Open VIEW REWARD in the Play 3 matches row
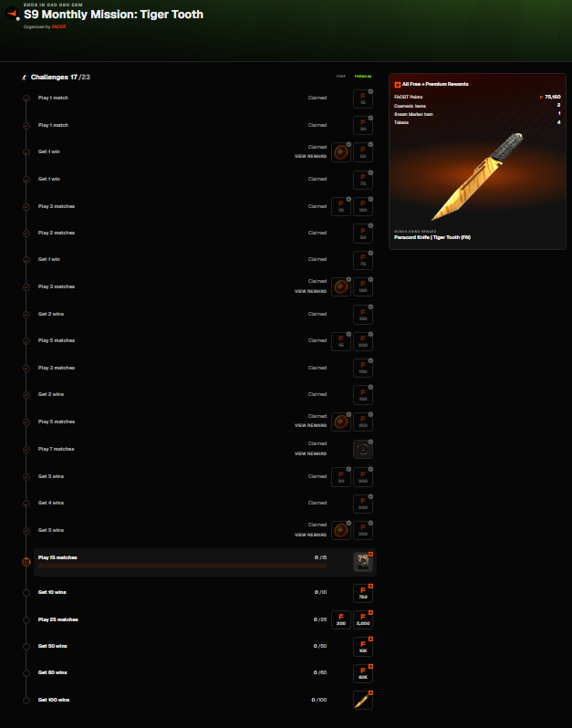 coord(310,291)
